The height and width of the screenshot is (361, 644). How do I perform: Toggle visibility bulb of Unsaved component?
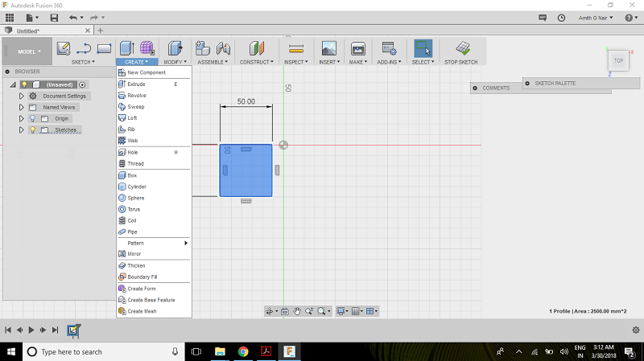pos(25,84)
